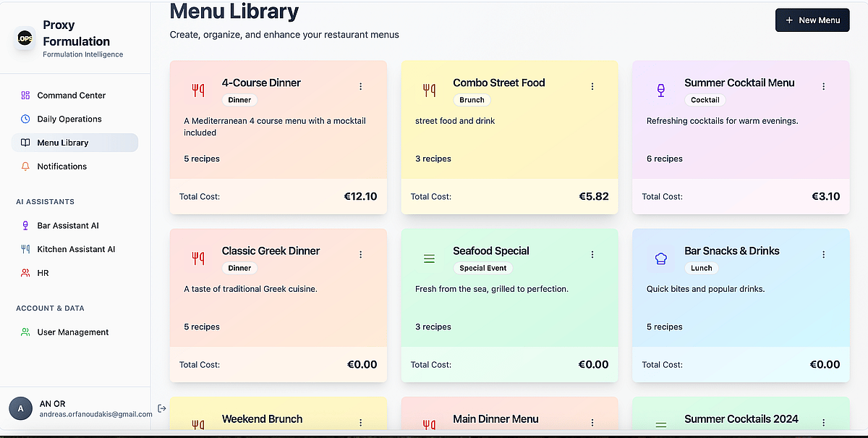Click the utensils icon on Combo Street Food
This screenshot has height=438, width=868.
(x=429, y=90)
